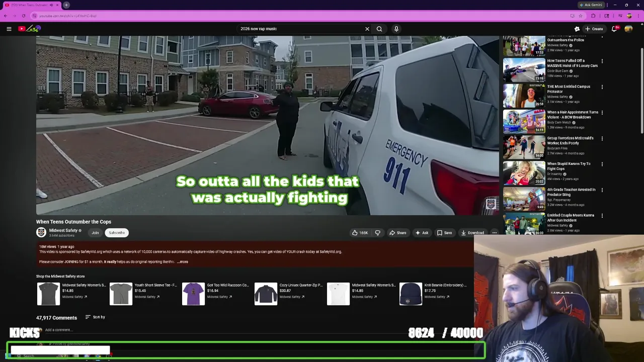644x362 pixels.
Task: Open the browser profile avatar
Action: tap(629, 16)
